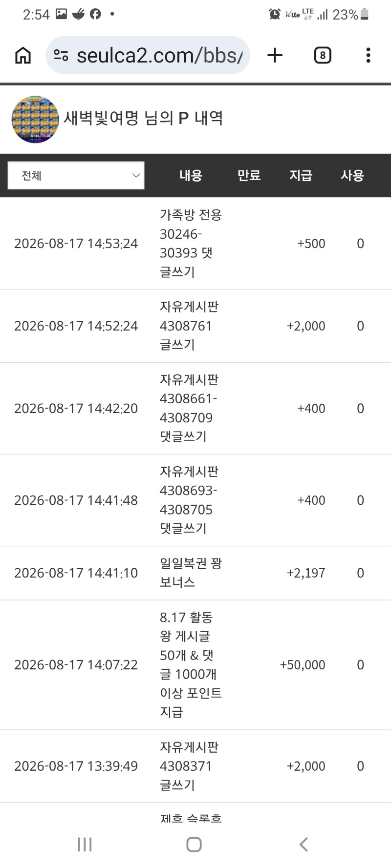The image size is (391, 868).
Task: Tap the Android back arrow
Action: click(x=304, y=844)
